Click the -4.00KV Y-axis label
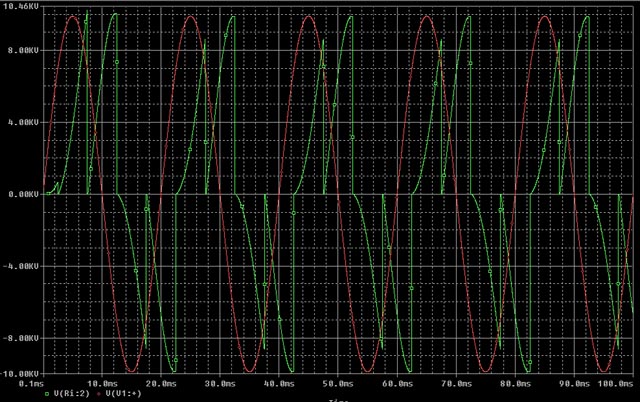The height and width of the screenshot is (402, 640). (x=21, y=266)
